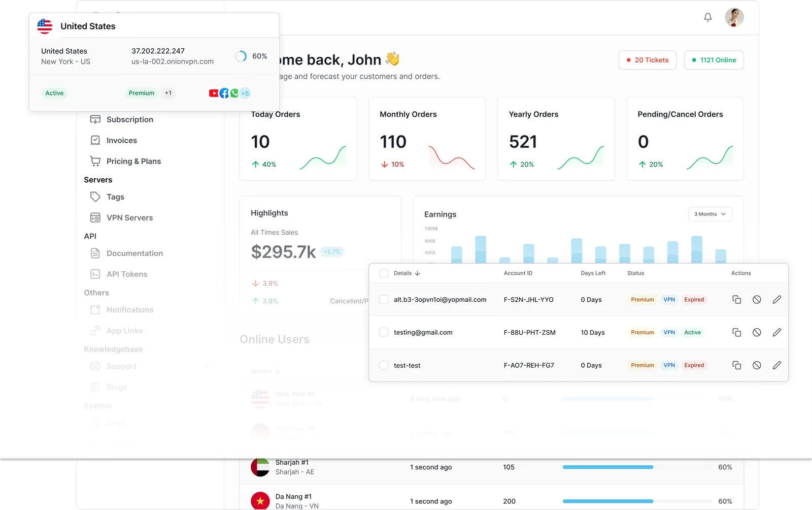Click the 20 Tickets button

[648, 60]
